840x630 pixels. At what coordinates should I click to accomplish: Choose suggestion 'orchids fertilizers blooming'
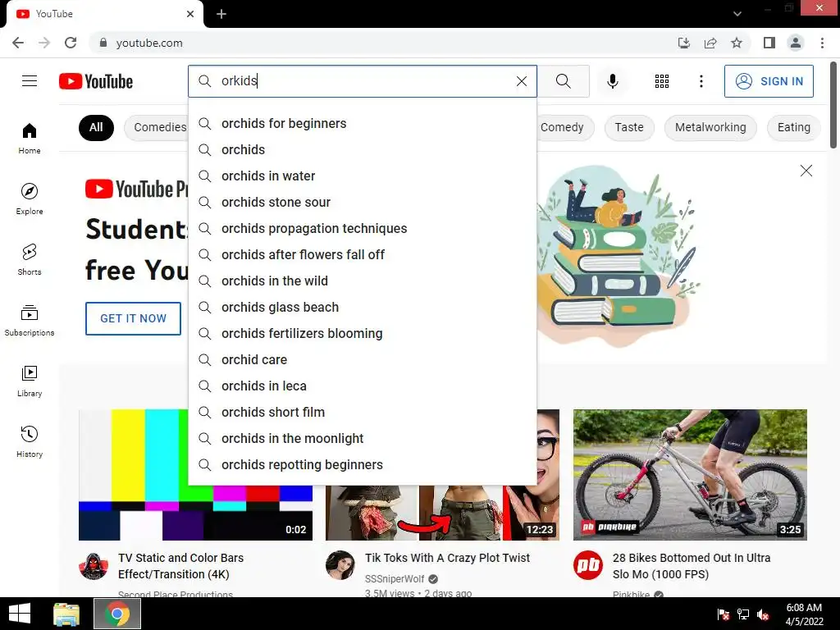pyautogui.click(x=363, y=333)
